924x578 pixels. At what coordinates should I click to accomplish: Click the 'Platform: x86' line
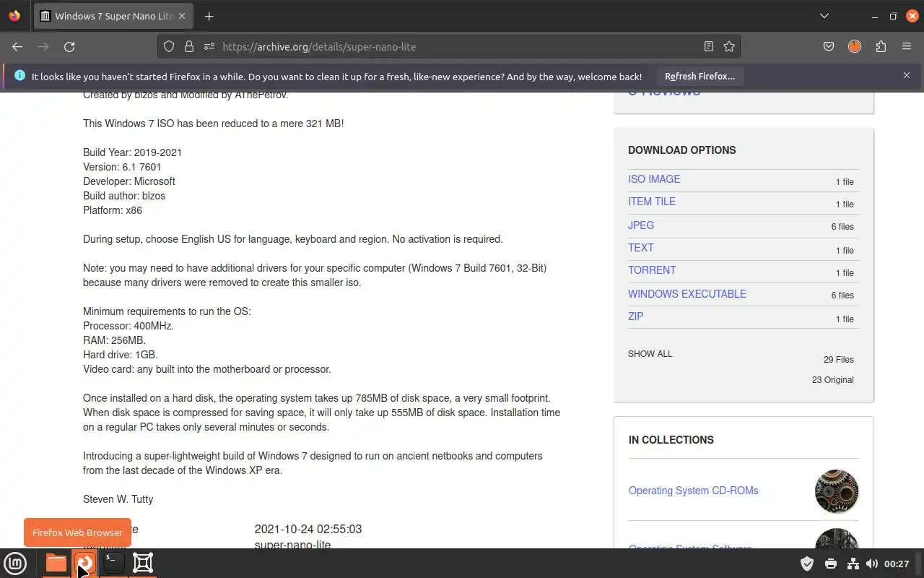(113, 210)
